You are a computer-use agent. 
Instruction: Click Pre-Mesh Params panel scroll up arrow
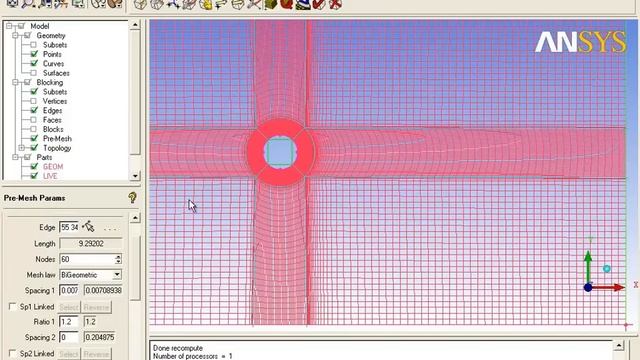(135, 218)
